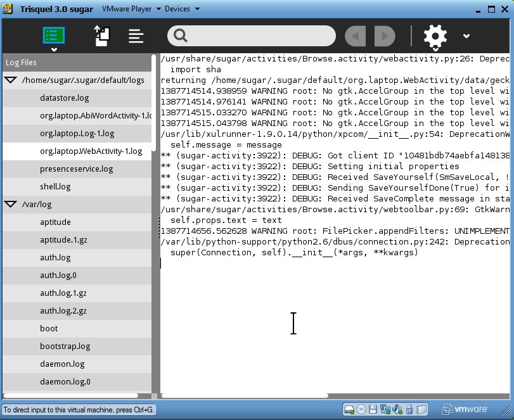Image resolution: width=514 pixels, height=420 pixels.
Task: Click the network adapter status icon
Action: 385,409
